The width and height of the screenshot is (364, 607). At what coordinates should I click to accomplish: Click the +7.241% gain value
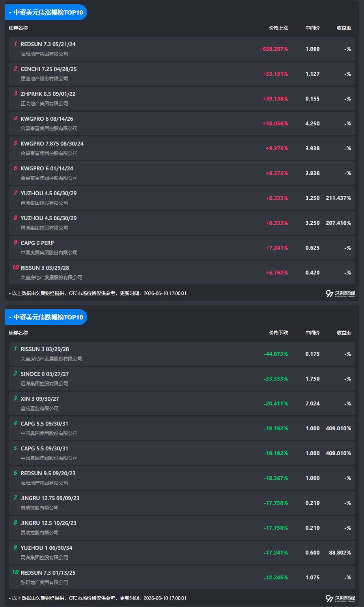point(277,248)
